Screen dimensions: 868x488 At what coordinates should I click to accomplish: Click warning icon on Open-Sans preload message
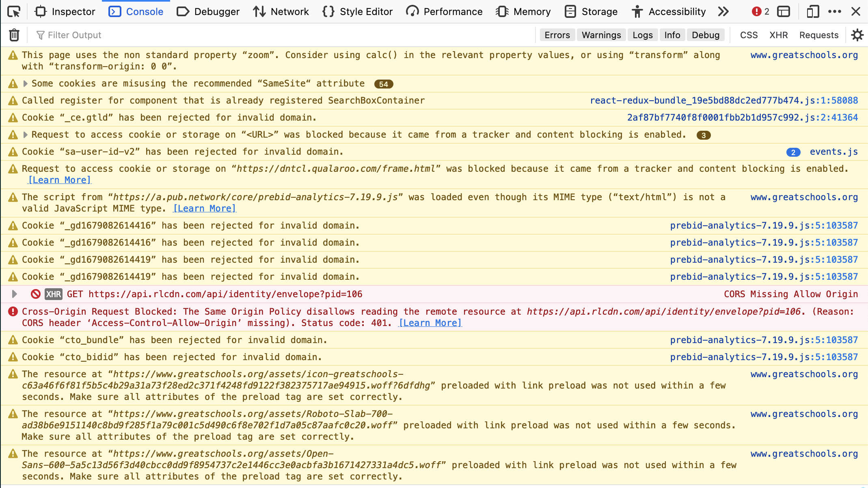pos(13,453)
